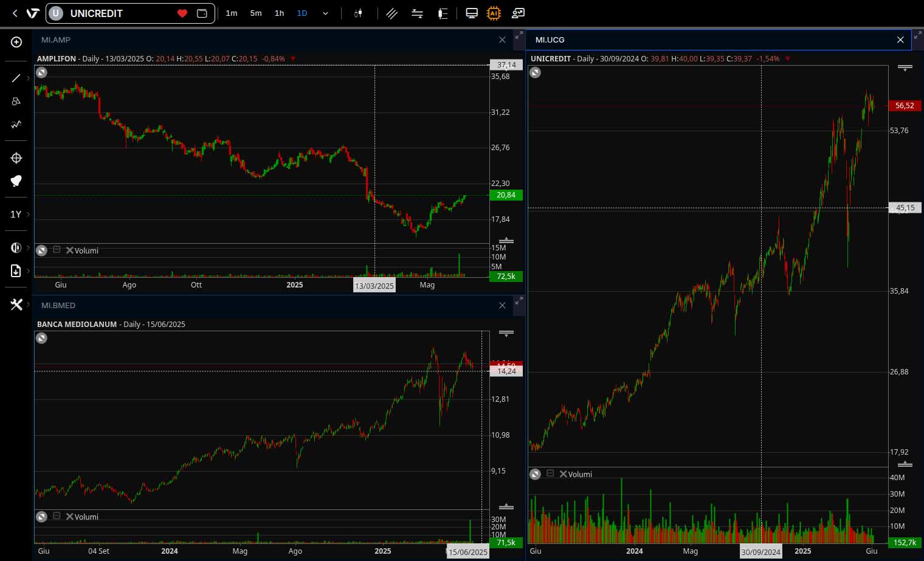The height and width of the screenshot is (561, 924).
Task: Select the zigzag pattern tool
Action: click(16, 125)
